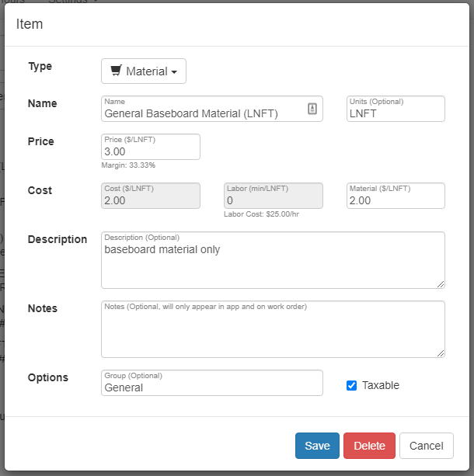Click into the Description text area
Screen dimensions: 474x476
click(273, 260)
